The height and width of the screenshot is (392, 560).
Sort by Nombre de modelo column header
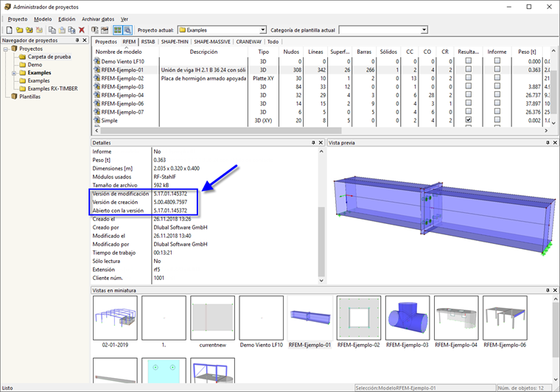tap(125, 52)
